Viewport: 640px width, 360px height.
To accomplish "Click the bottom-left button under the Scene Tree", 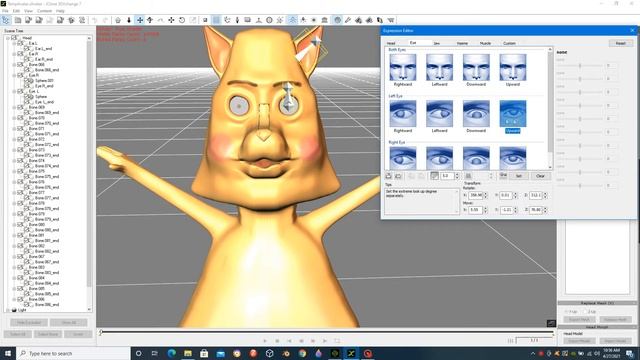I will click(x=18, y=334).
